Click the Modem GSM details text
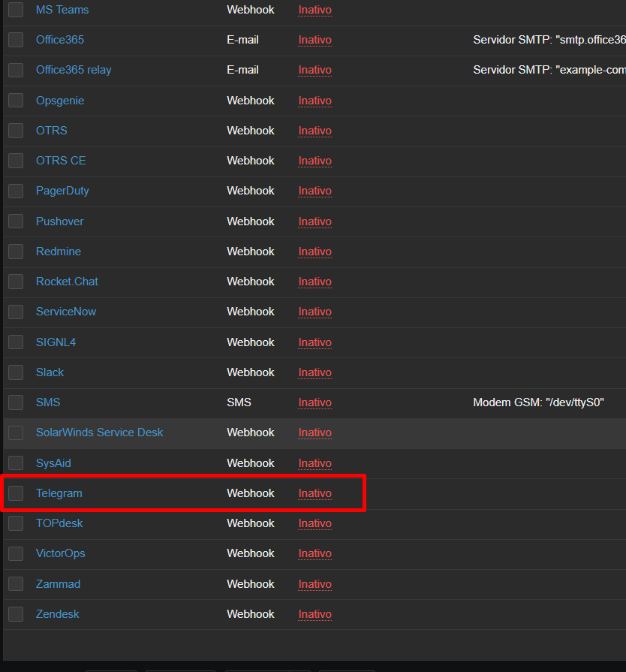The width and height of the screenshot is (626, 672). point(539,402)
